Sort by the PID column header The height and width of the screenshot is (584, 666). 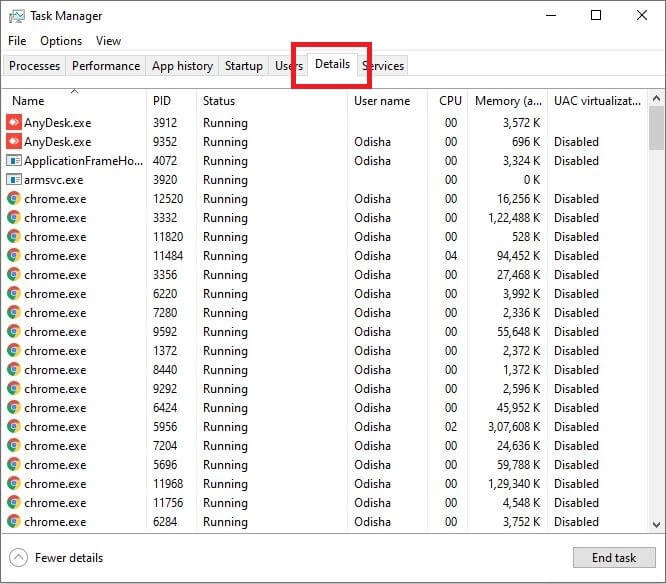click(x=172, y=101)
